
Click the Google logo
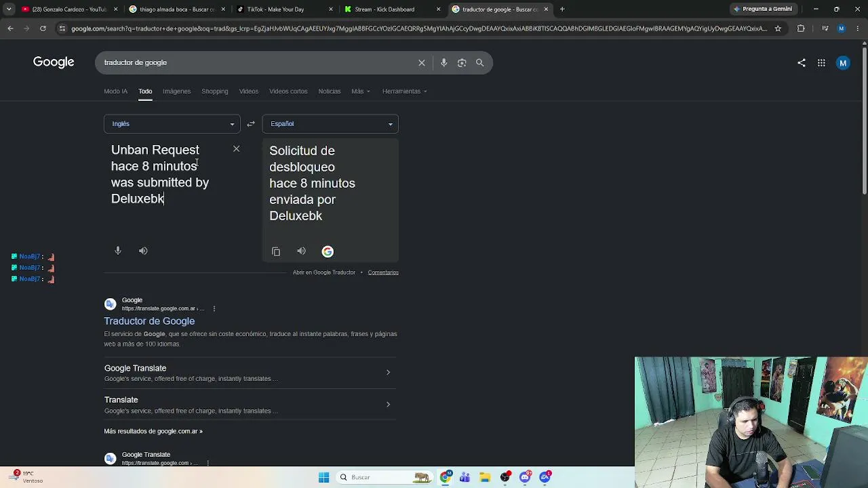coord(54,62)
